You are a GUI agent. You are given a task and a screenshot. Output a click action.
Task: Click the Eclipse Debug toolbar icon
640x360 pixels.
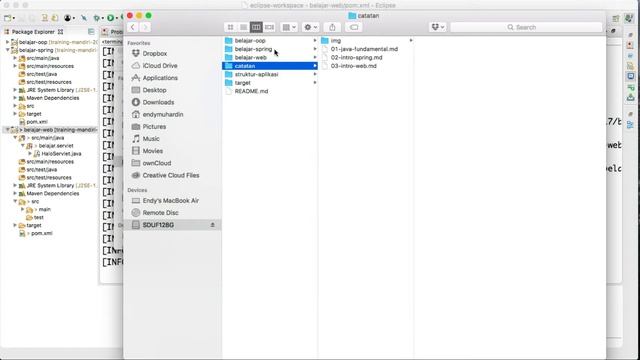97,18
